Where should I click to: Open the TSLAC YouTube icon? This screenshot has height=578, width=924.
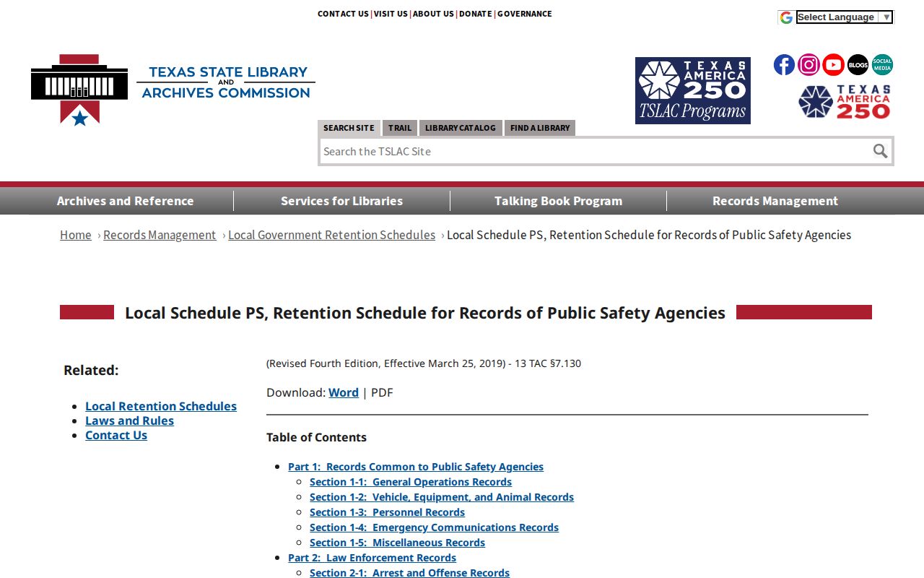point(833,65)
